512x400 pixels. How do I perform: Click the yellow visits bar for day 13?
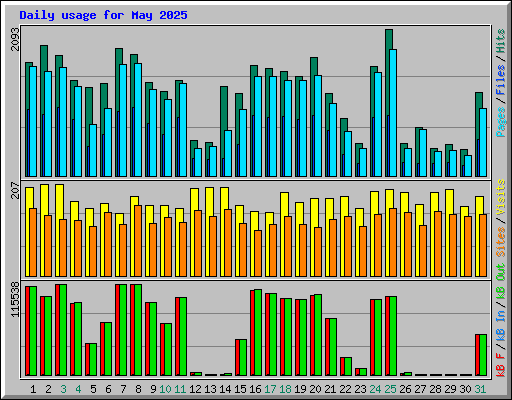tap(209, 202)
